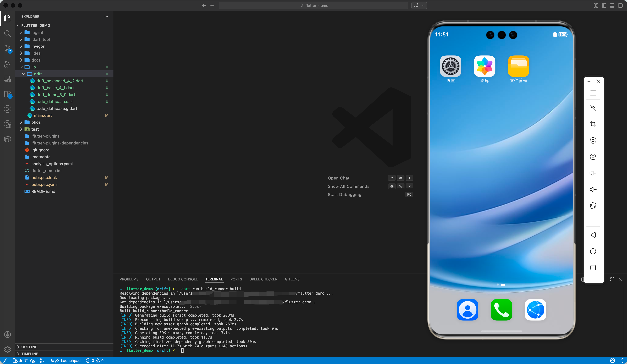Click Launchpad in status bar
This screenshot has height=364, width=627.
tap(70, 361)
